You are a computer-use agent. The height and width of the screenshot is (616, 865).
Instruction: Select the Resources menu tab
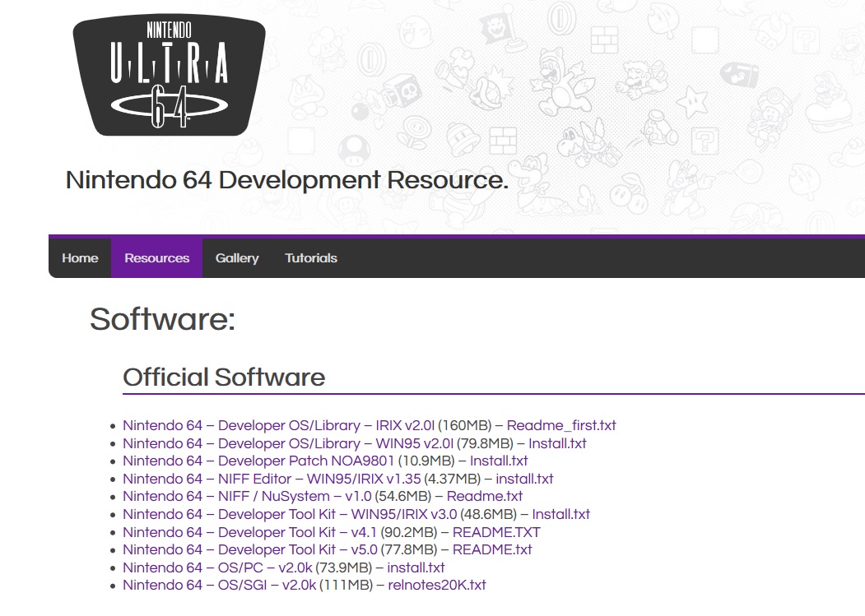tap(156, 258)
